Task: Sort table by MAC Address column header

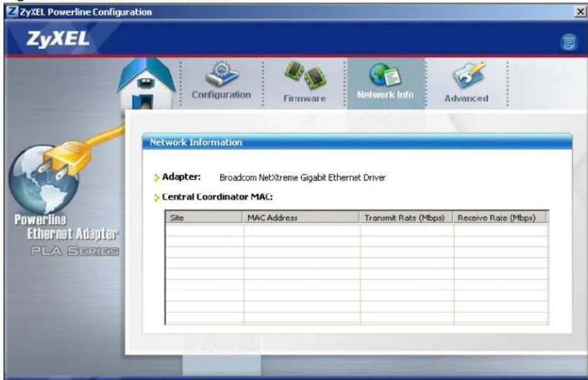Action: pyautogui.click(x=301, y=218)
